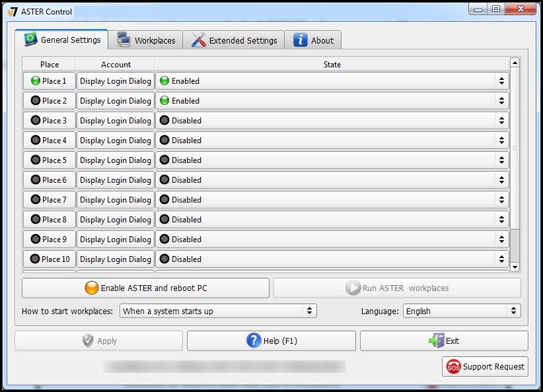Close the ASTER Control window
The image size is (543, 392).
click(521, 9)
